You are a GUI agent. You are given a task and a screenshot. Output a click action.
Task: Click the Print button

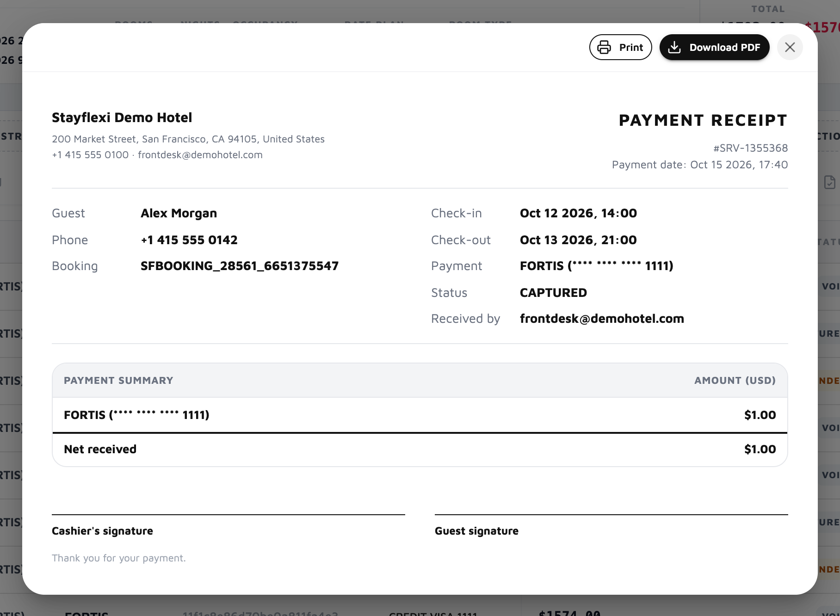pos(620,47)
